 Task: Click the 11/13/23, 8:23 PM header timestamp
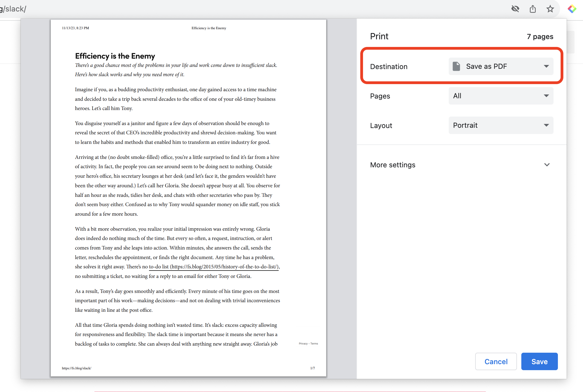tap(75, 28)
